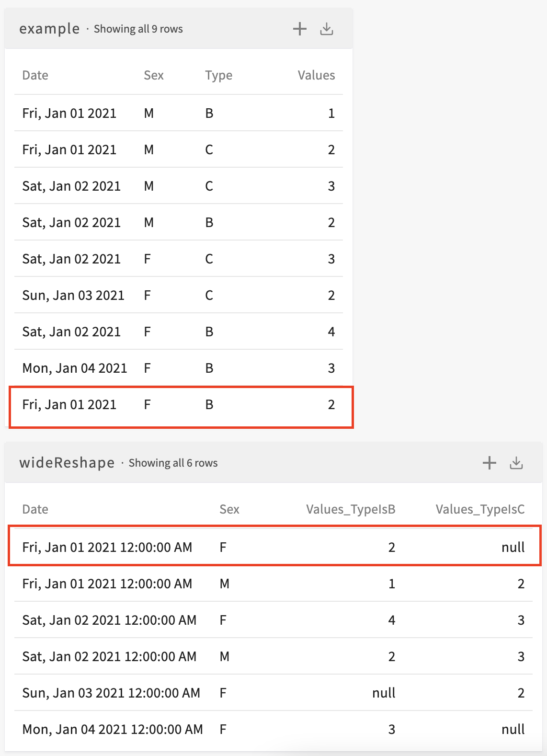Select the Date column header in example table
The width and height of the screenshot is (547, 756).
tap(35, 75)
